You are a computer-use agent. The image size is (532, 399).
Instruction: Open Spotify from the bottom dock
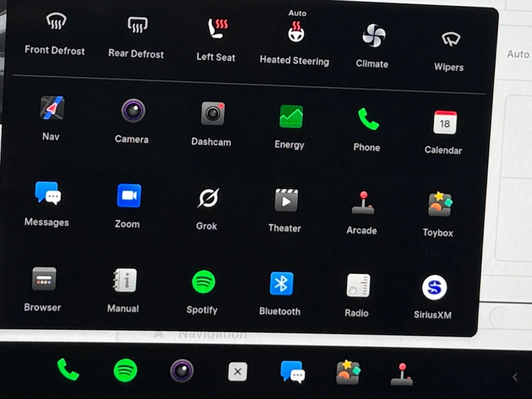125,370
